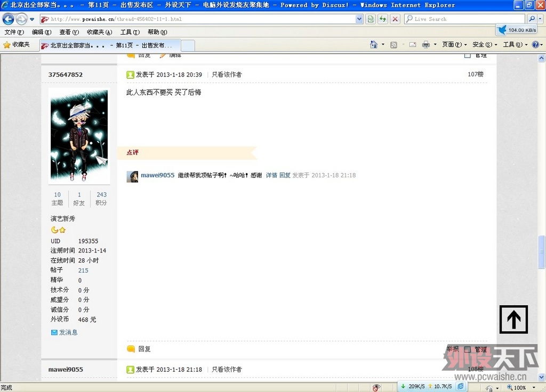The image size is (546, 392).
Task: Open mawei9055 link in the comment
Action: click(x=157, y=175)
